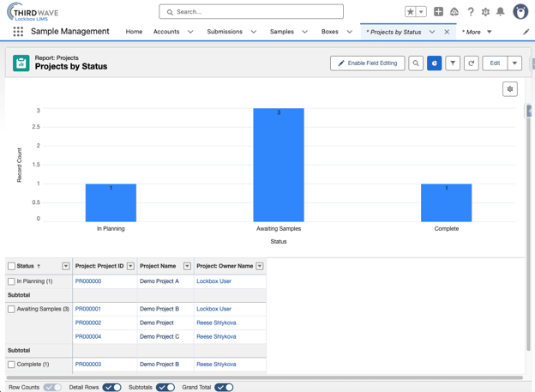Click the Enable Field Editing button

(368, 63)
